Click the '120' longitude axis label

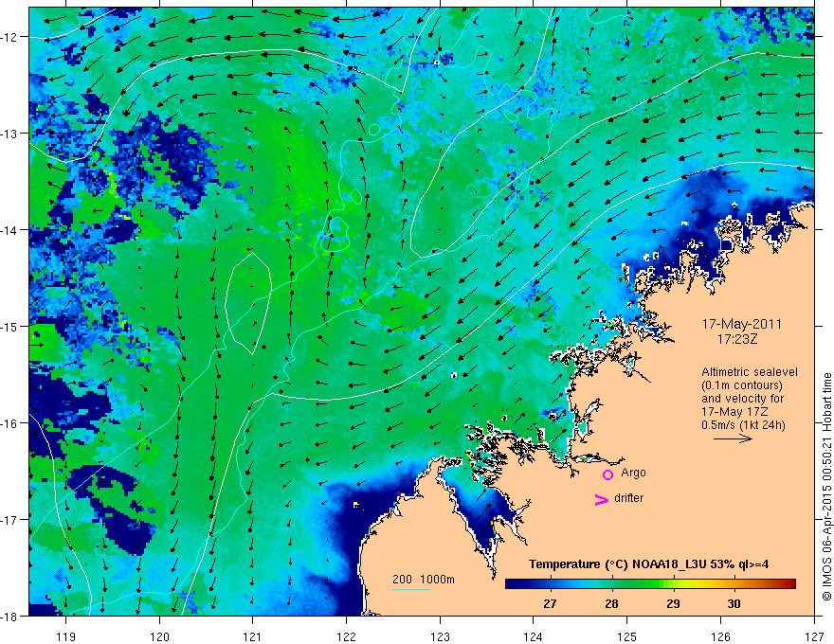tap(159, 636)
